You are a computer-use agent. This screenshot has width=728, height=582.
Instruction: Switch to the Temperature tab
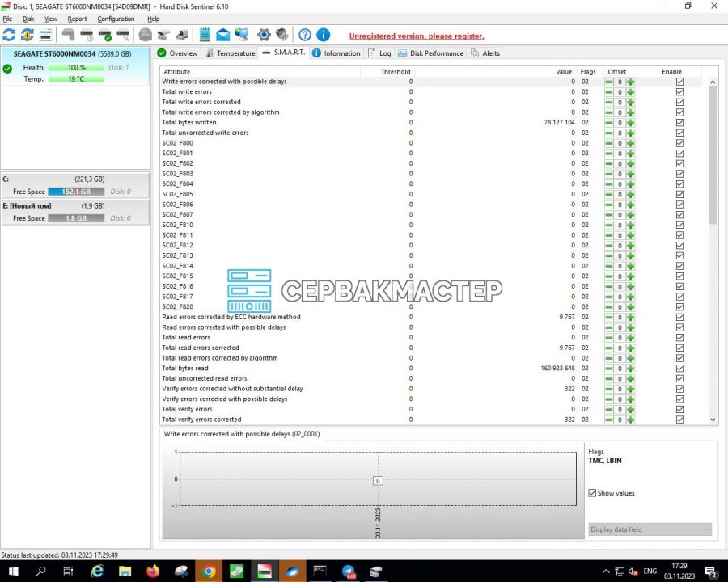click(x=231, y=53)
